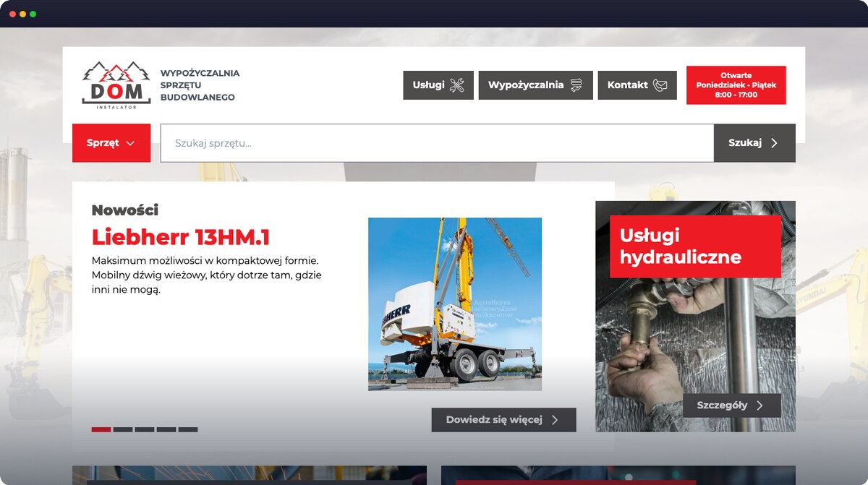Open the Liebherr crane photo
The width and height of the screenshot is (868, 485).
click(x=455, y=304)
